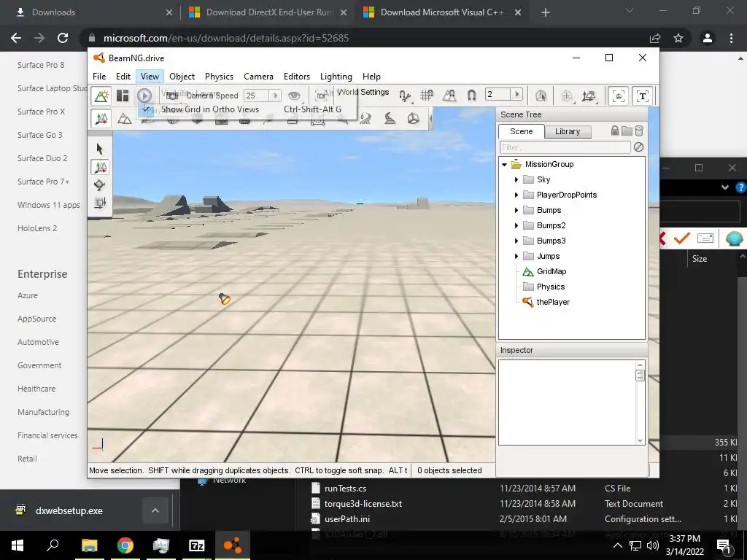Toggle the object text labels T button
This screenshot has width=747, height=560.
[x=642, y=96]
